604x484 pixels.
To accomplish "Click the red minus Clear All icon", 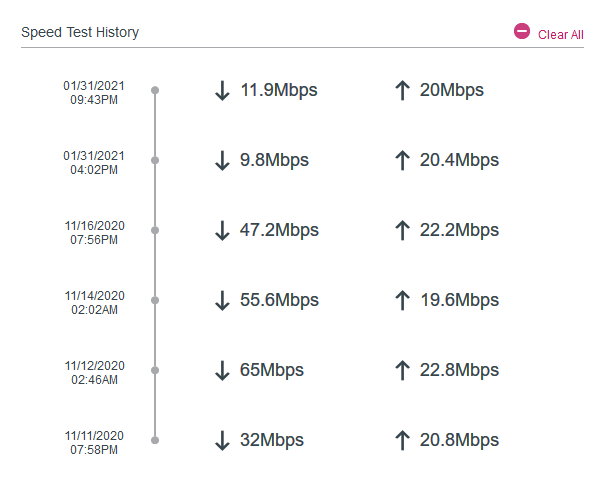I will (x=522, y=31).
